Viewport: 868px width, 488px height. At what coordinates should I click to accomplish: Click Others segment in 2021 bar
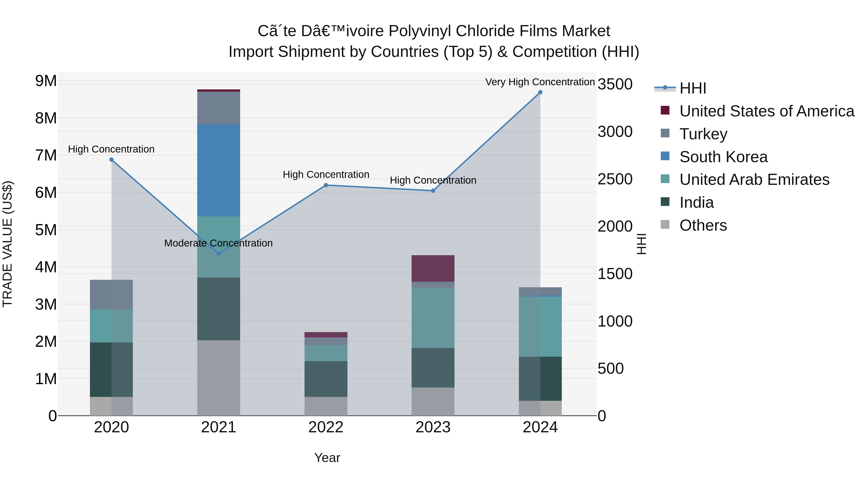(x=219, y=378)
